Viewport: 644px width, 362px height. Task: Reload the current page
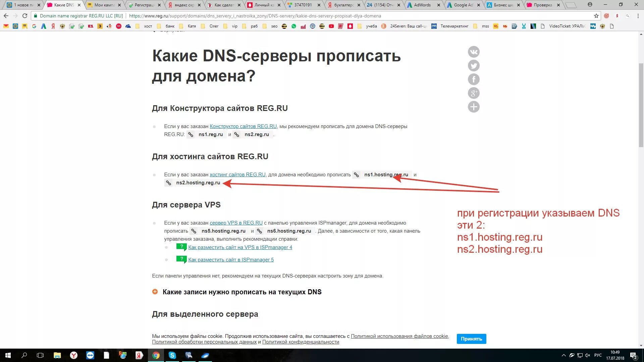[25, 16]
